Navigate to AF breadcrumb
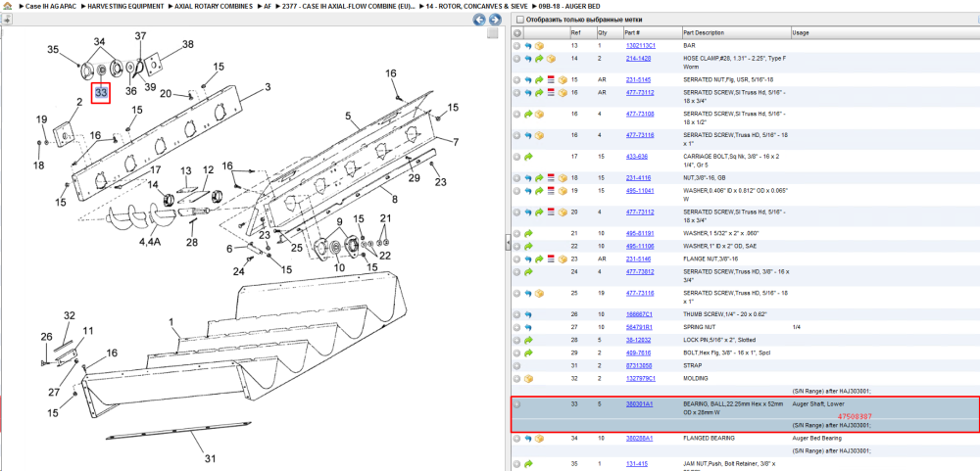The image size is (980, 471). click(268, 6)
